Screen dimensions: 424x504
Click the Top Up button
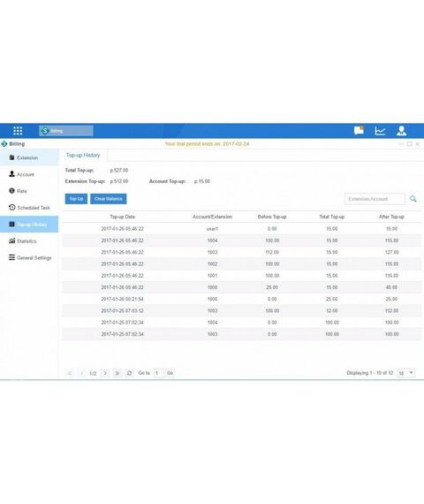tap(76, 199)
